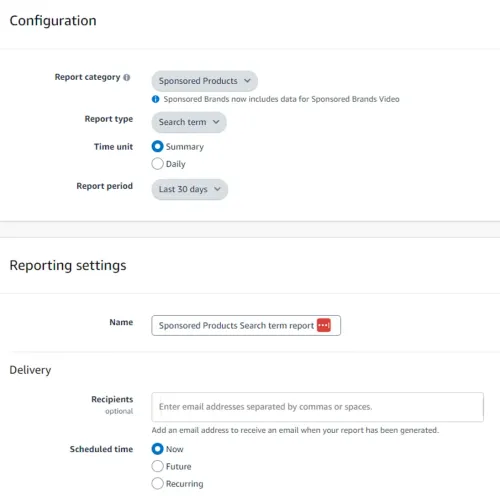Open the Last 30 days report period dropdown

coord(190,189)
